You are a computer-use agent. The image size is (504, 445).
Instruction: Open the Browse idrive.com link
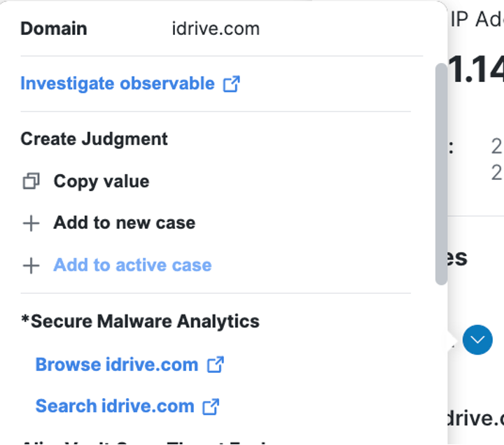coord(116,365)
